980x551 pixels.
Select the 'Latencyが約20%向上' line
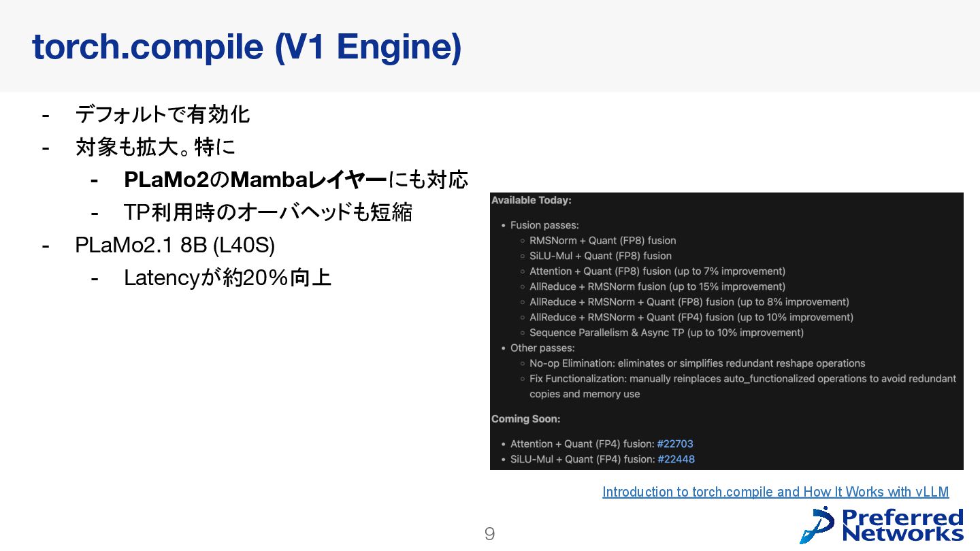[x=227, y=278]
